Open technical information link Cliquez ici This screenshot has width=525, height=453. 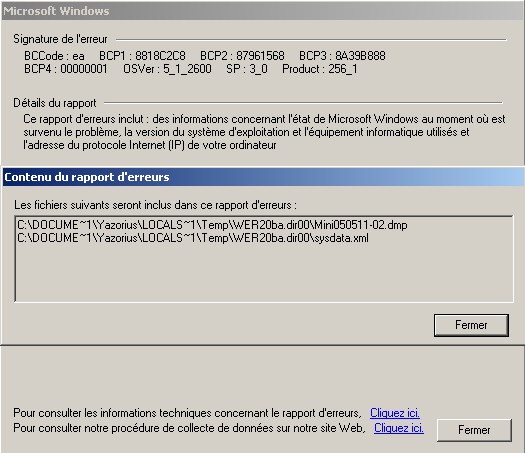(x=395, y=413)
